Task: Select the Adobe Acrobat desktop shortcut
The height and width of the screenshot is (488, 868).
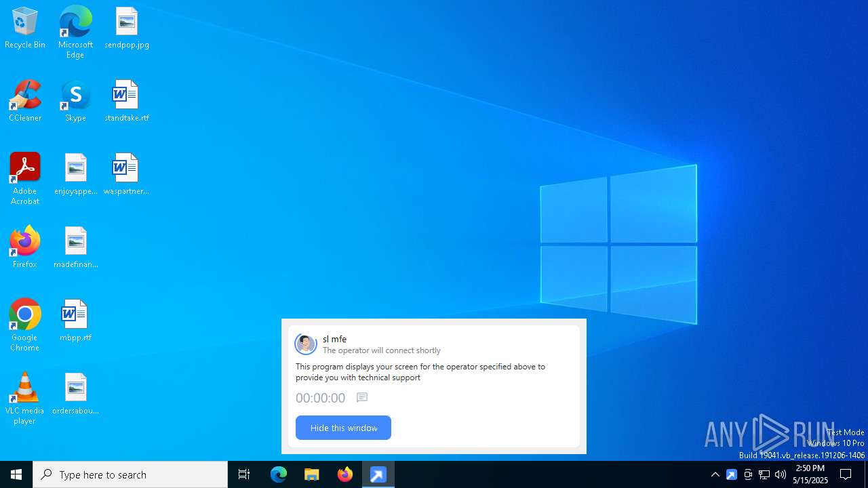Action: point(25,179)
